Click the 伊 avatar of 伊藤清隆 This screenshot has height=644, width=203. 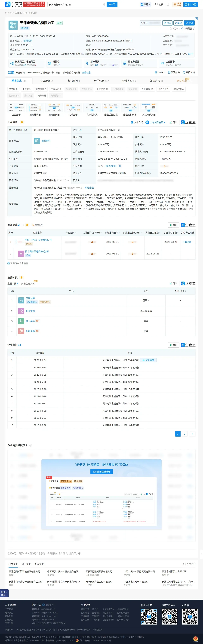[21, 331]
